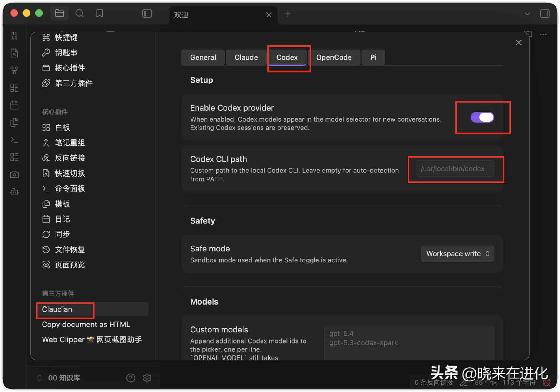The width and height of the screenshot is (560, 392).
Task: Switch to the OpenCode tab
Action: tap(334, 57)
